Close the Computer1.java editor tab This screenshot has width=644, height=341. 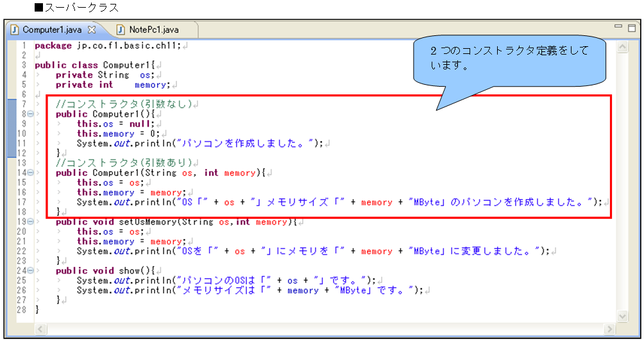tap(91, 30)
